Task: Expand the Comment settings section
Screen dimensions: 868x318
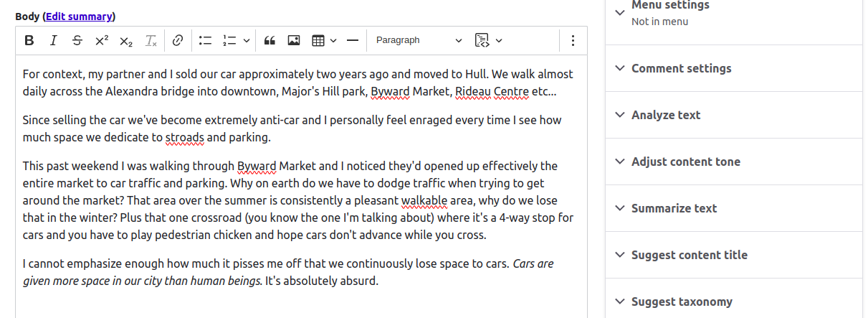Action: (x=734, y=68)
